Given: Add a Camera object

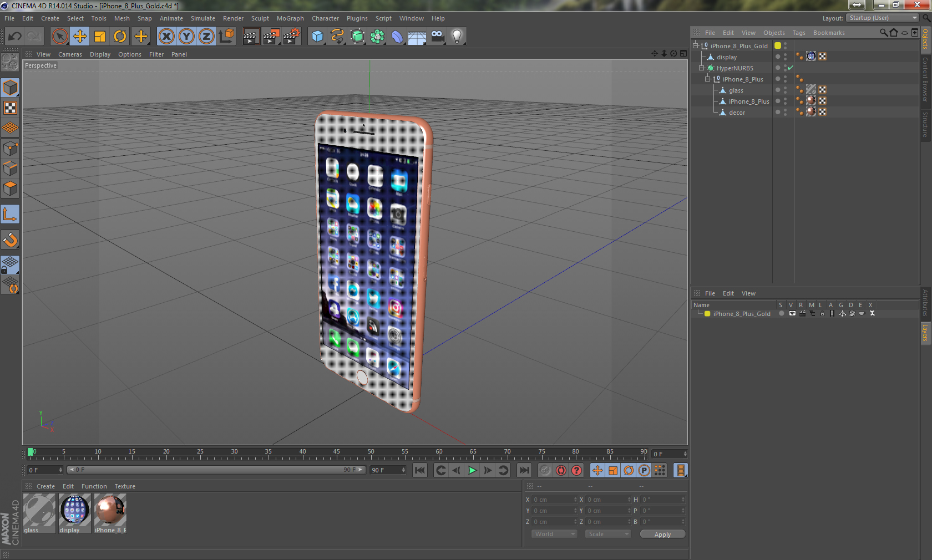Looking at the screenshot, I should (437, 37).
